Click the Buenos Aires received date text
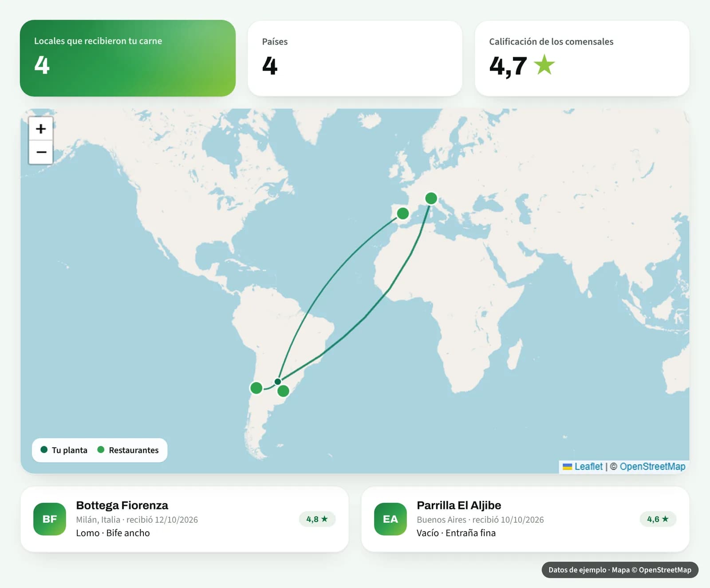710x588 pixels. coord(480,520)
